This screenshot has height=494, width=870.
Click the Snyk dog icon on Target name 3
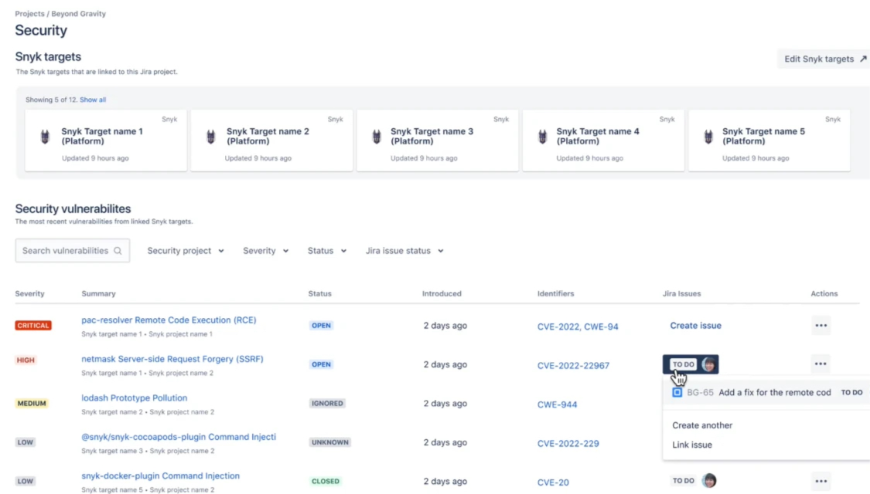(376, 137)
